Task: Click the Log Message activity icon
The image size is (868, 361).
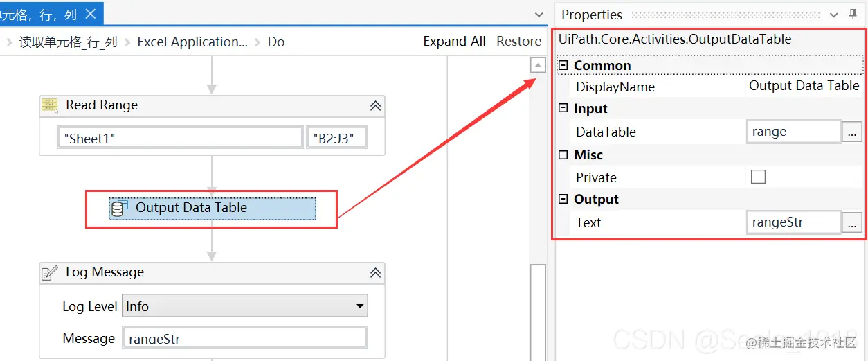Action: click(x=50, y=272)
